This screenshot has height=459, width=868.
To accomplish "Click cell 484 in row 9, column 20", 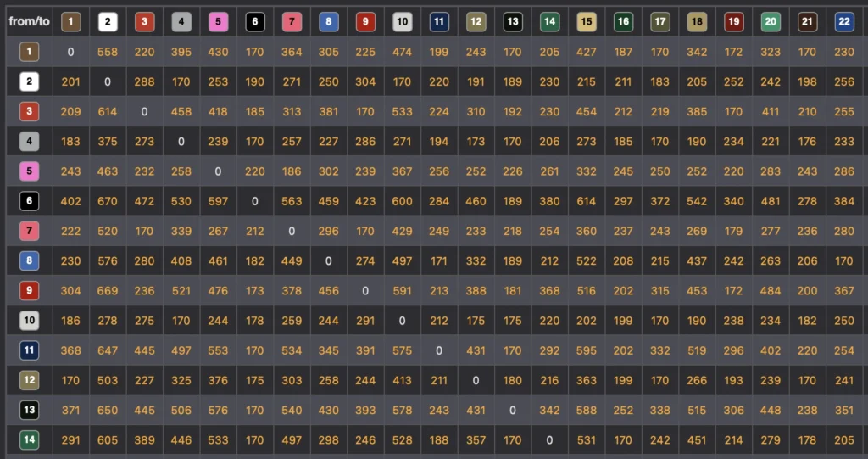I will tap(770, 290).
